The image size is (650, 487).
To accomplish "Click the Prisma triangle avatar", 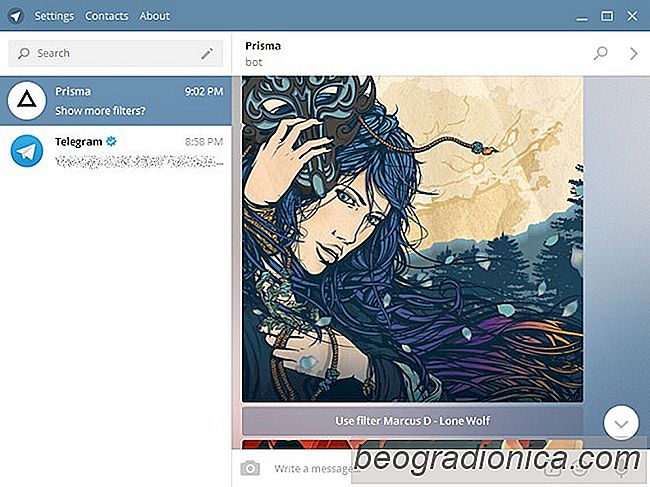I will coord(27,101).
